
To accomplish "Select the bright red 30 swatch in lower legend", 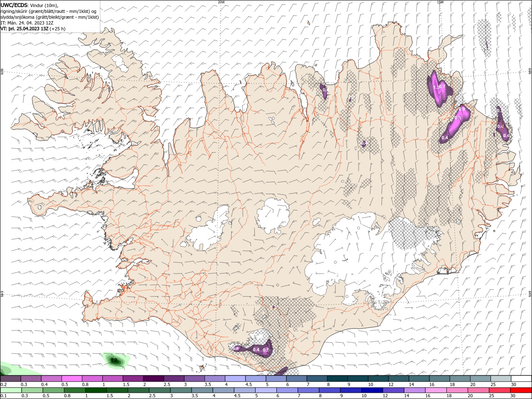I will tap(521, 390).
